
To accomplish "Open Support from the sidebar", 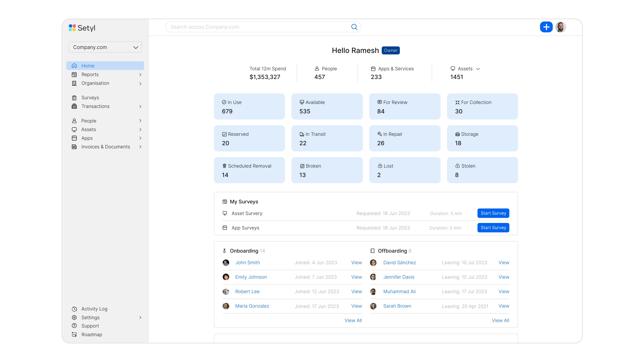I will [90, 326].
